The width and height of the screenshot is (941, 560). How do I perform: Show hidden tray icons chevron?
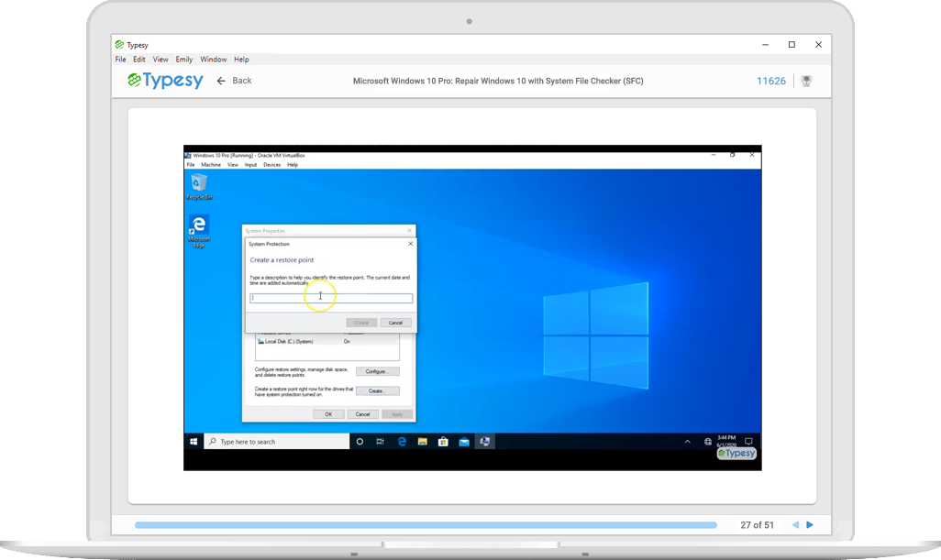pos(687,441)
